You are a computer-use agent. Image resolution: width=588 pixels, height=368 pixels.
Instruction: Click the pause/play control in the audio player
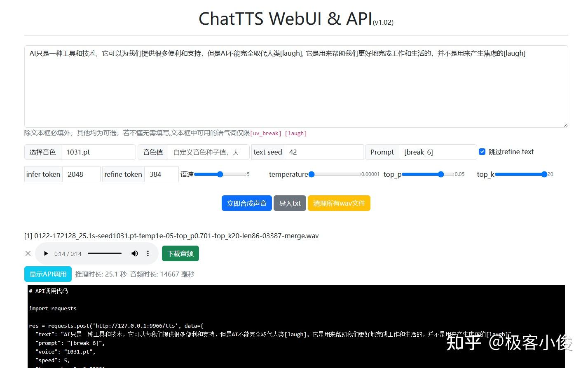46,253
